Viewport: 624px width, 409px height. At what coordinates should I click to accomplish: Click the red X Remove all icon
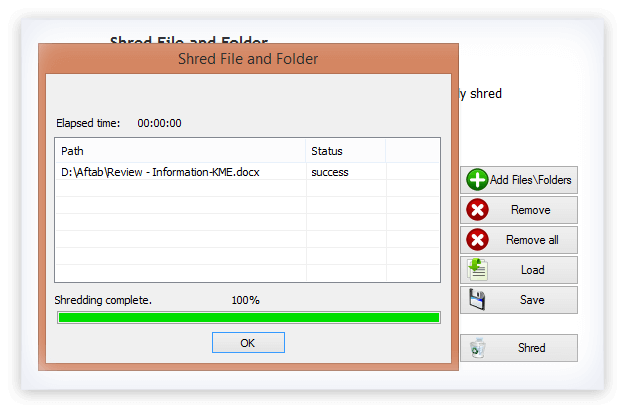tap(477, 240)
